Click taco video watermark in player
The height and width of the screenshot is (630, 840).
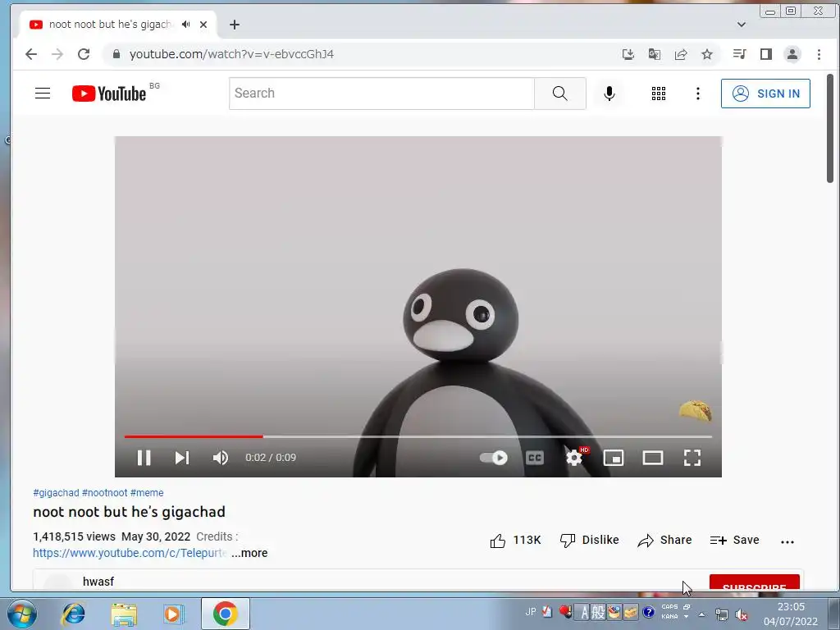tap(696, 411)
